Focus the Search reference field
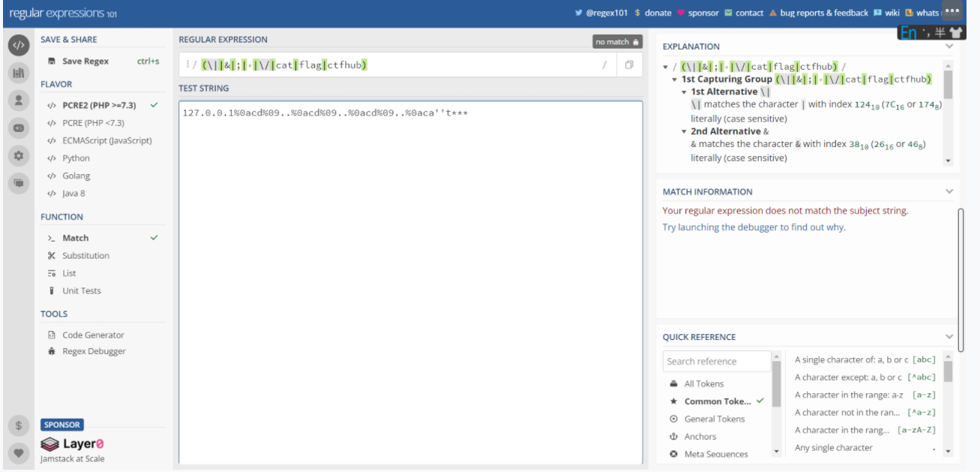This screenshot has height=472, width=980. pyautogui.click(x=717, y=361)
